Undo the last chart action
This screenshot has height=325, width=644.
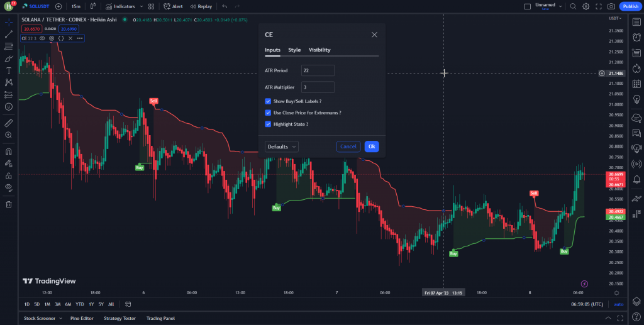click(x=225, y=6)
